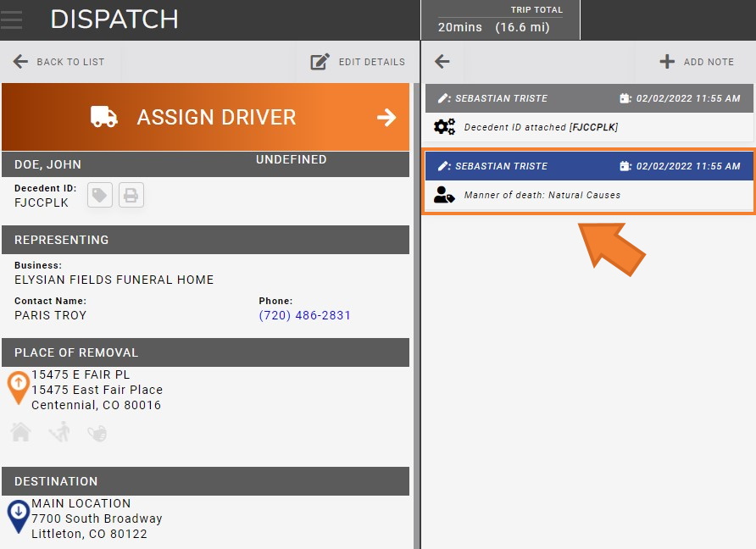Click MAIN LOCATION destination name
Viewport: 756px width, 549px height.
[x=81, y=503]
